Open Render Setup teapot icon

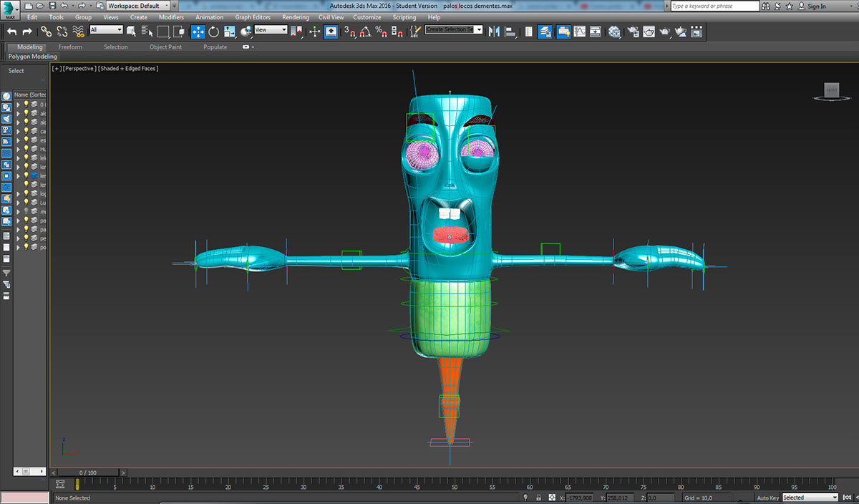click(x=633, y=31)
